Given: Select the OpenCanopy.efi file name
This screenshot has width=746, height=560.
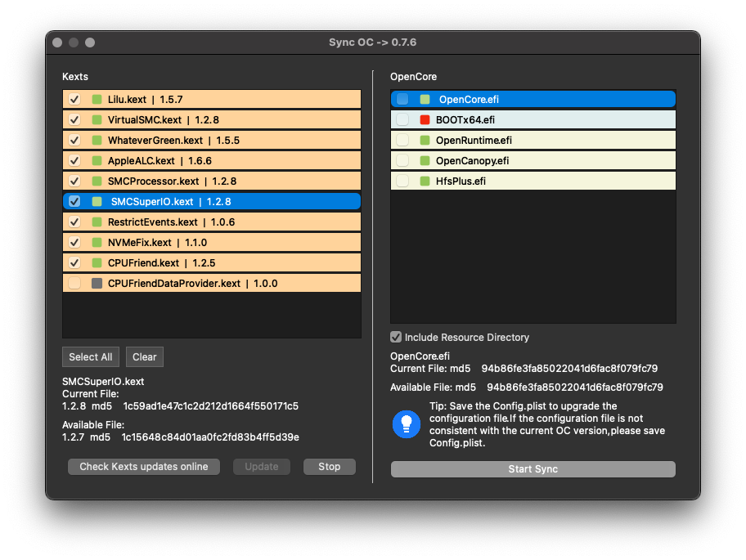Looking at the screenshot, I should point(473,161).
